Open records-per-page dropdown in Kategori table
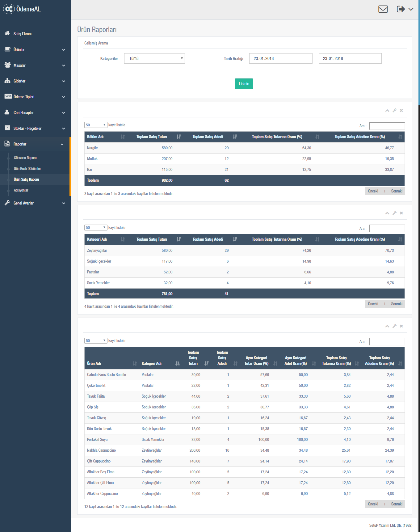420x532 pixels. (96, 227)
